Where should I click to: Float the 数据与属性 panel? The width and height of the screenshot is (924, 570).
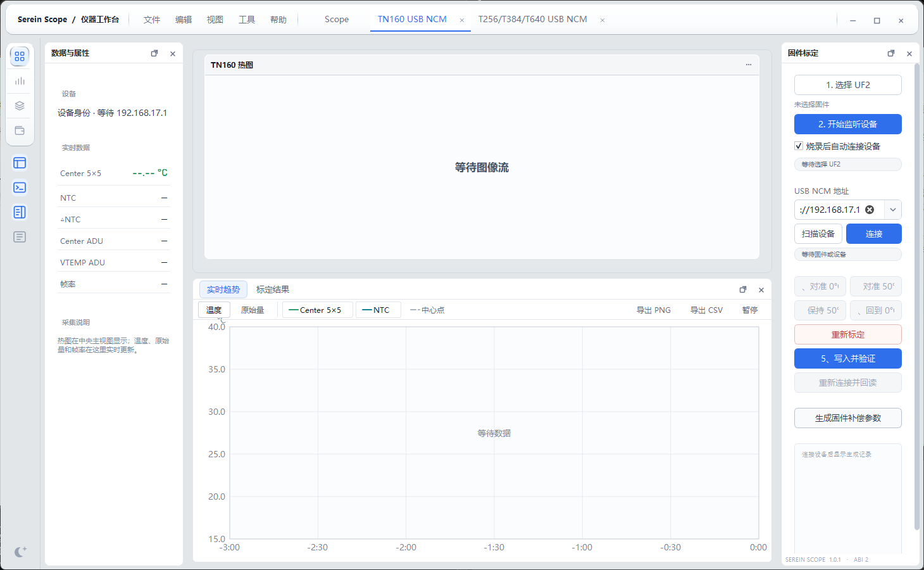[154, 54]
